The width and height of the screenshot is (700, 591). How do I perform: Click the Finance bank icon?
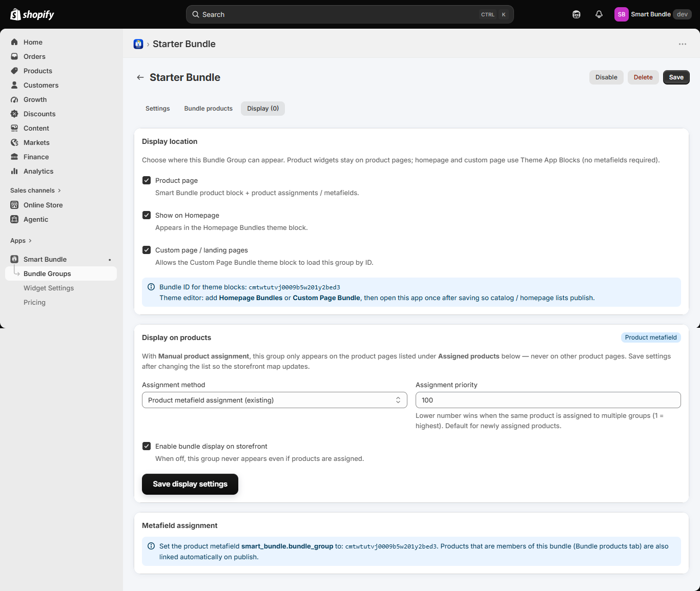(14, 157)
